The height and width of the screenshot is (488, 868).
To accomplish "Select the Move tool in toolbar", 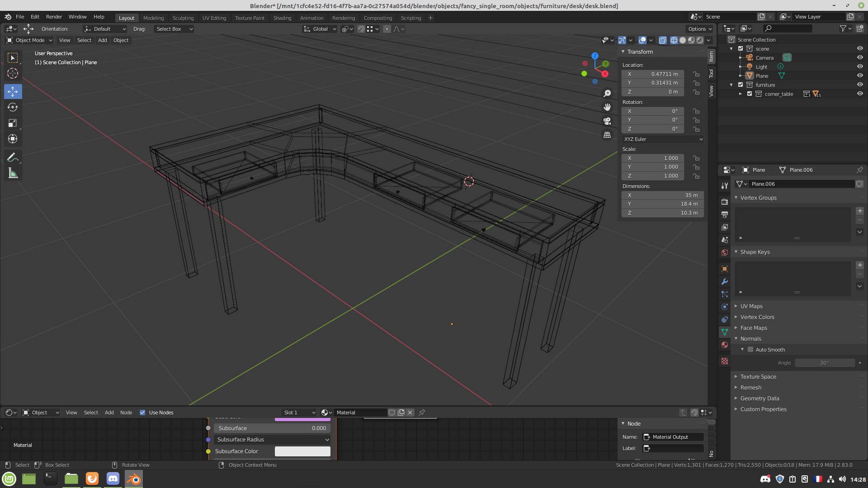I will click(x=13, y=90).
